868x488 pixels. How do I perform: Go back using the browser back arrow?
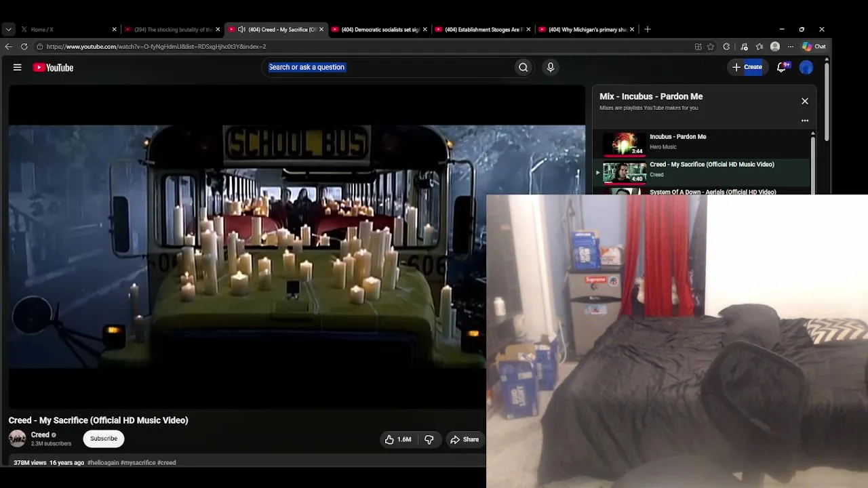[x=8, y=47]
